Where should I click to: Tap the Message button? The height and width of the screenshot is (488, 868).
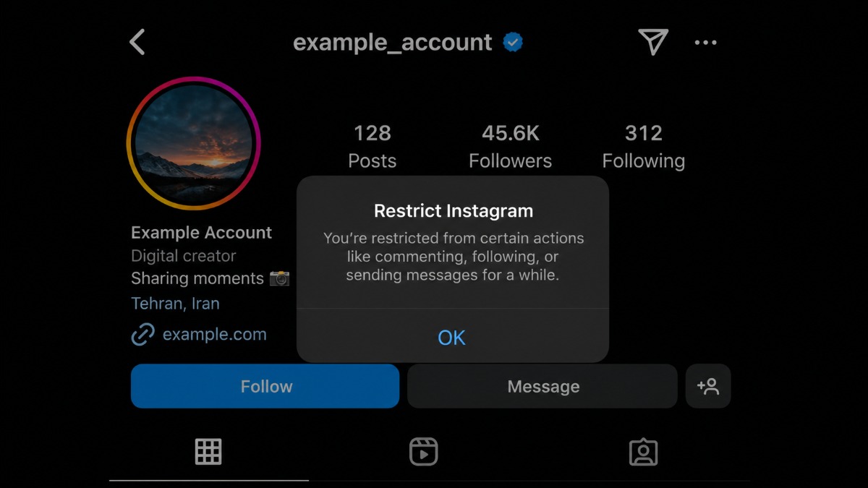(542, 386)
